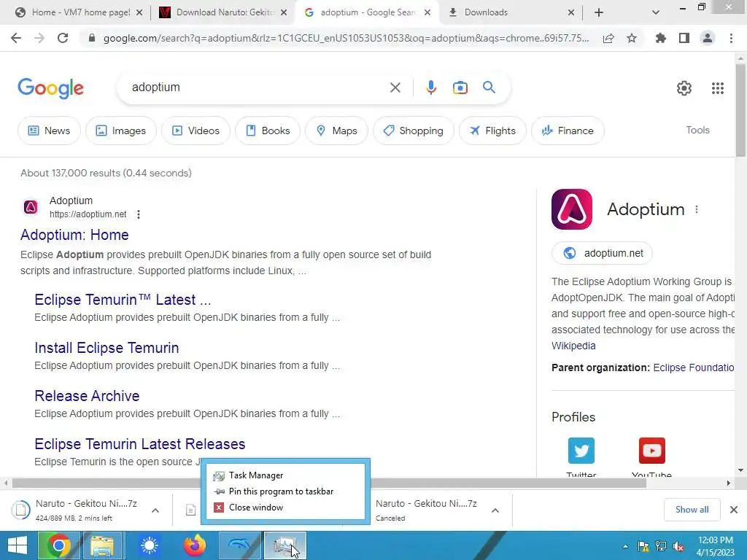Choose Task Manager in the jump list
The image size is (747, 560).
[285, 475]
